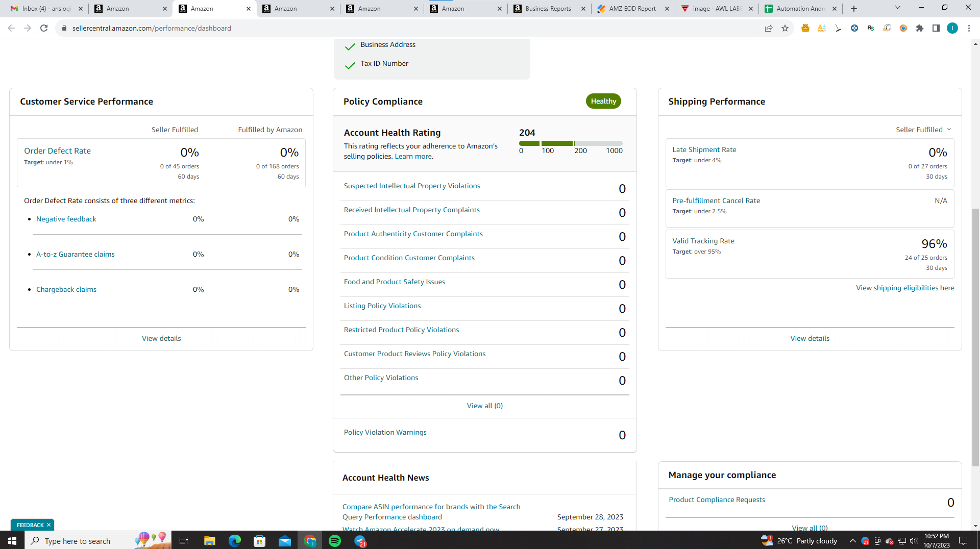Open the Late Shipment Rate link

tap(704, 149)
